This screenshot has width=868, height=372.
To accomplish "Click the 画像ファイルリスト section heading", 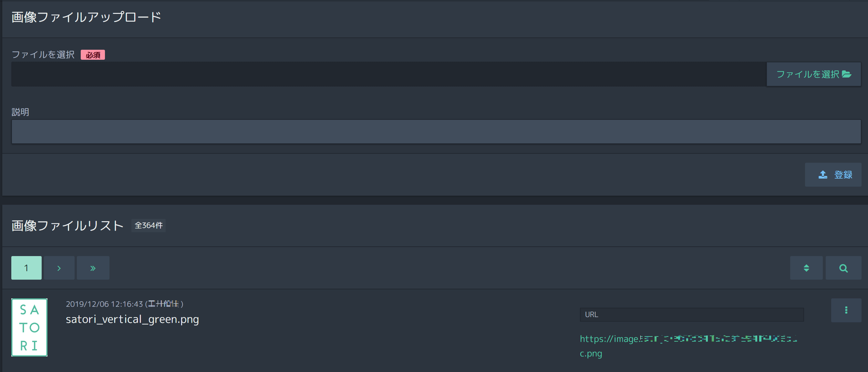I will [67, 226].
